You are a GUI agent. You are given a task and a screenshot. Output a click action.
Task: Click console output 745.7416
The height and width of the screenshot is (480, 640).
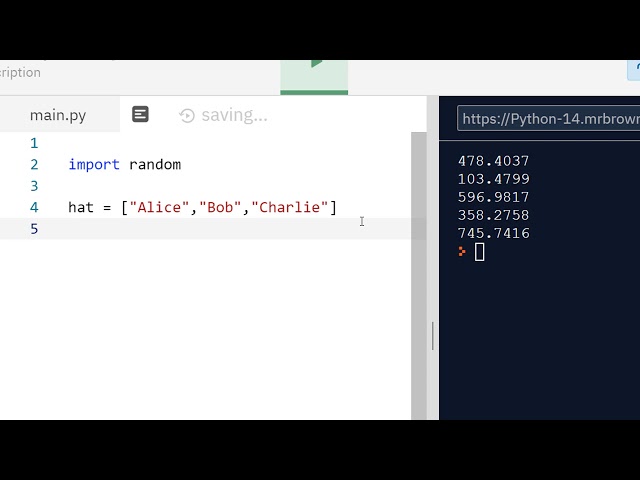(493, 233)
